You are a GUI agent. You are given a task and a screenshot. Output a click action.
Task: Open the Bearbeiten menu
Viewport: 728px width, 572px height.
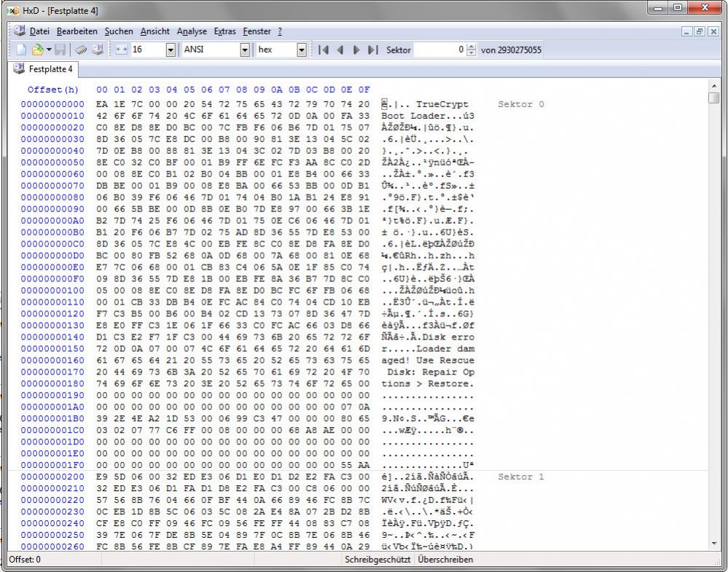(77, 31)
